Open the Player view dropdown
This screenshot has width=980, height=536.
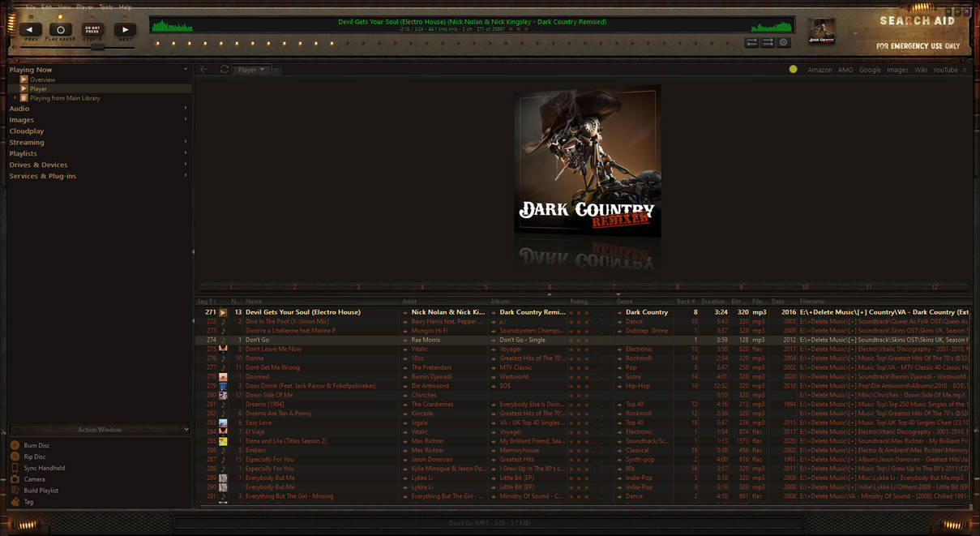[x=251, y=69]
